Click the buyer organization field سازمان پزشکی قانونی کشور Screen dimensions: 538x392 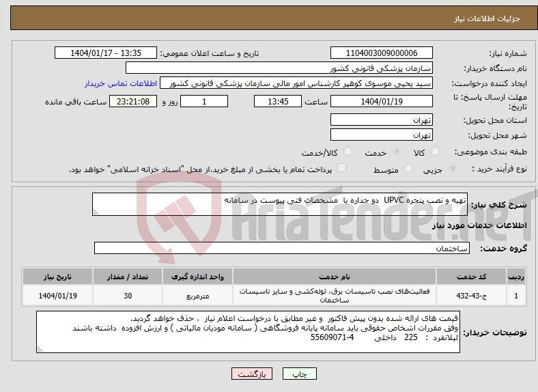pyautogui.click(x=279, y=68)
